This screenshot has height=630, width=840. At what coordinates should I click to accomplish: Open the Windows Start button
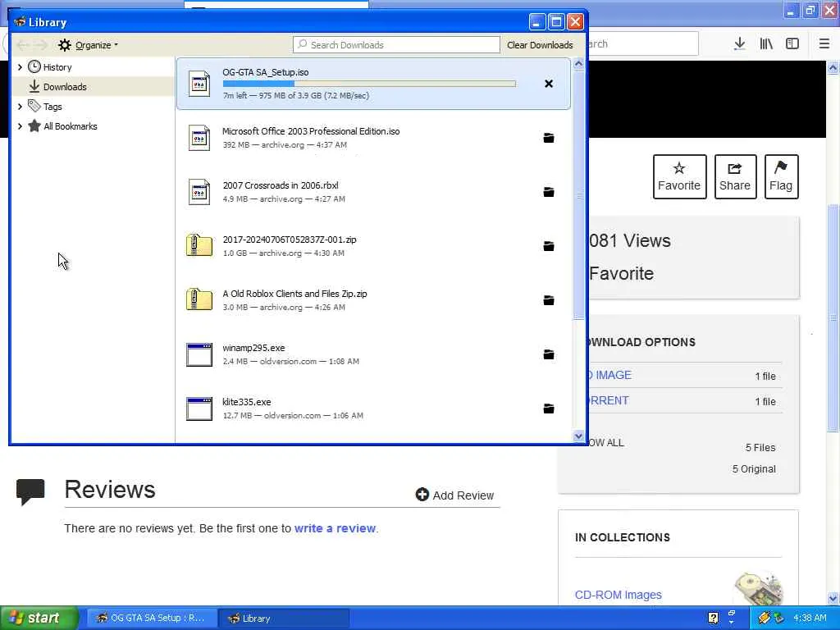(38, 618)
